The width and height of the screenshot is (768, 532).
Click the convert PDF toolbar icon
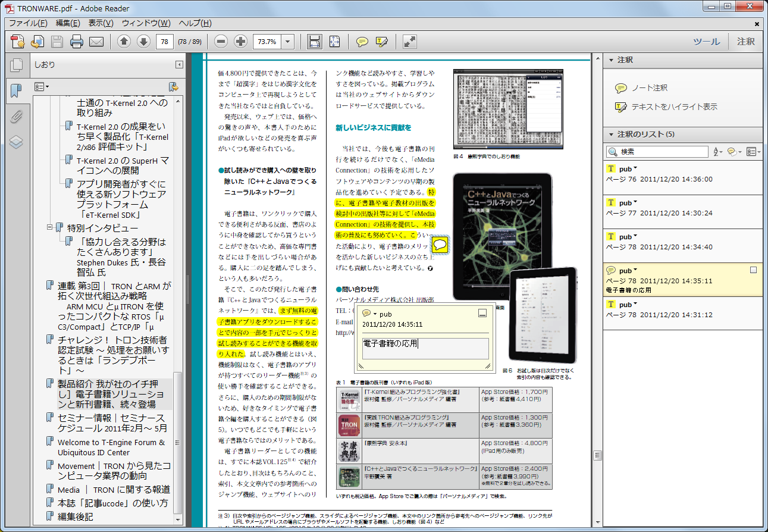pyautogui.click(x=37, y=42)
